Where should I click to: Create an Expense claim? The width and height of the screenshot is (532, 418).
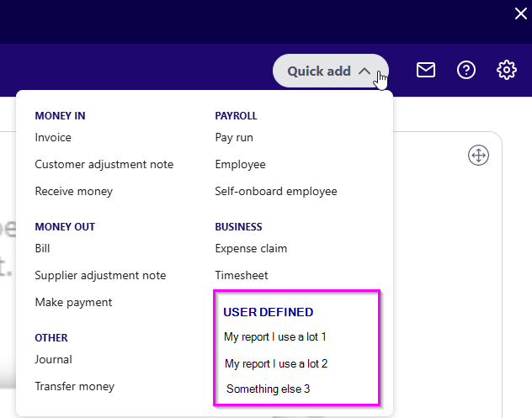pos(251,248)
